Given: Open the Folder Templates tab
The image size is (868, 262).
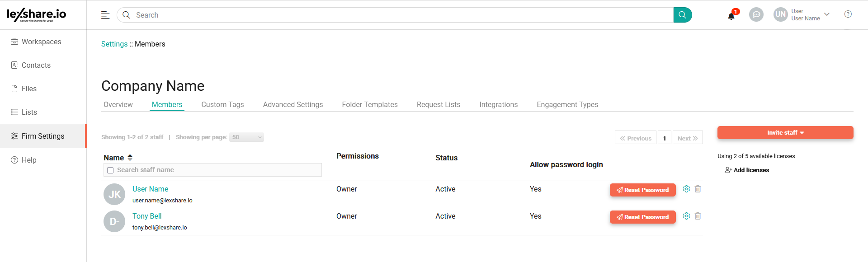Looking at the screenshot, I should (369, 104).
